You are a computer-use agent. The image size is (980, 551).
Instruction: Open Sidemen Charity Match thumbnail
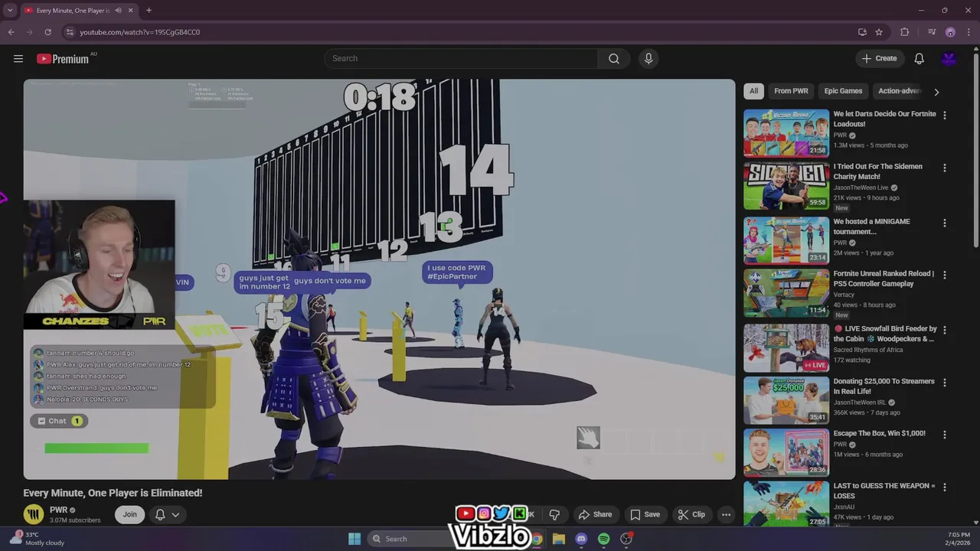pos(786,185)
